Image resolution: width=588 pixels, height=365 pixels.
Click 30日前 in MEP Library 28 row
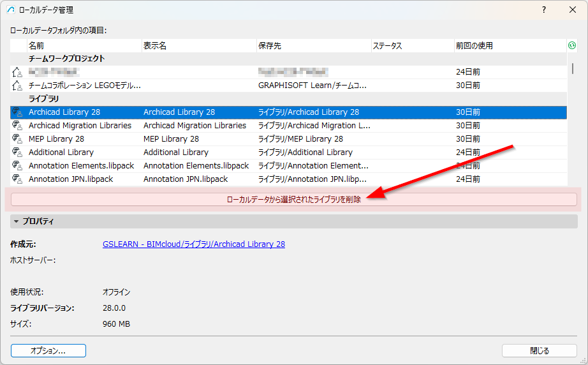[468, 139]
